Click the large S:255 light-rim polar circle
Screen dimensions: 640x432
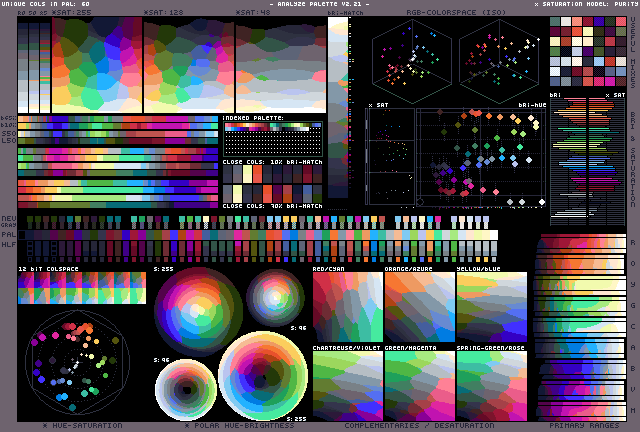pyautogui.click(x=263, y=376)
